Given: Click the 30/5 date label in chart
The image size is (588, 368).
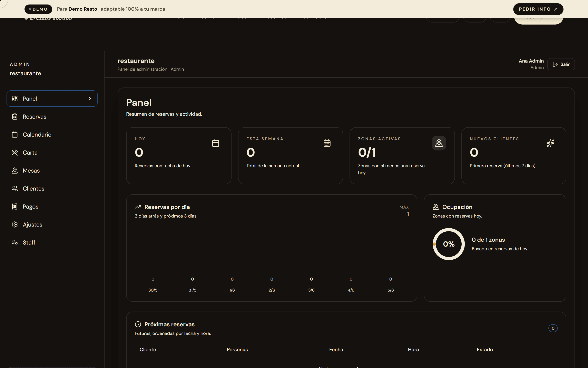Looking at the screenshot, I should [153, 290].
